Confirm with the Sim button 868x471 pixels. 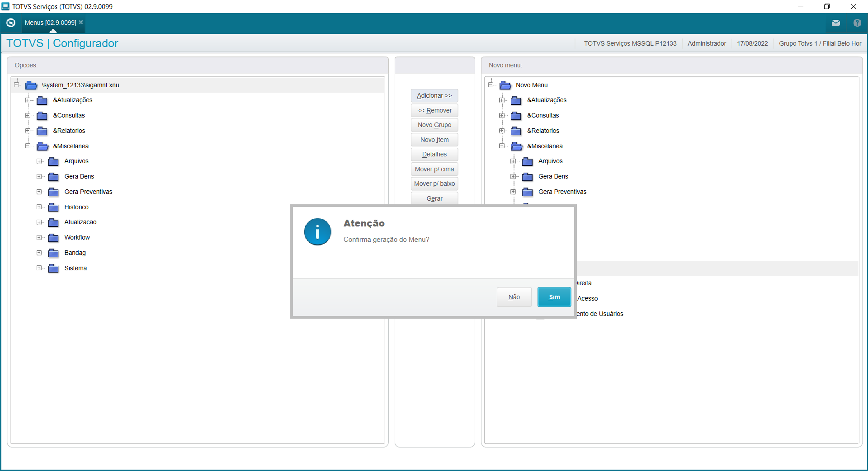point(554,297)
